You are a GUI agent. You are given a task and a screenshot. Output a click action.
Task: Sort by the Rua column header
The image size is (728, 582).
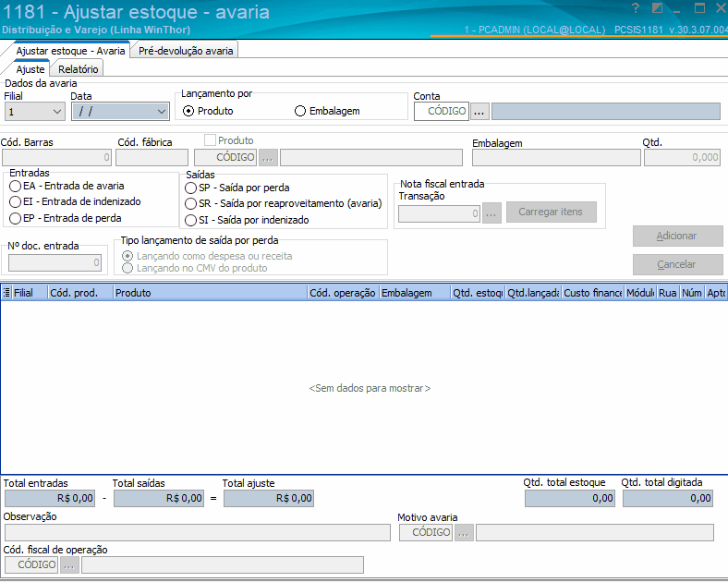click(668, 293)
